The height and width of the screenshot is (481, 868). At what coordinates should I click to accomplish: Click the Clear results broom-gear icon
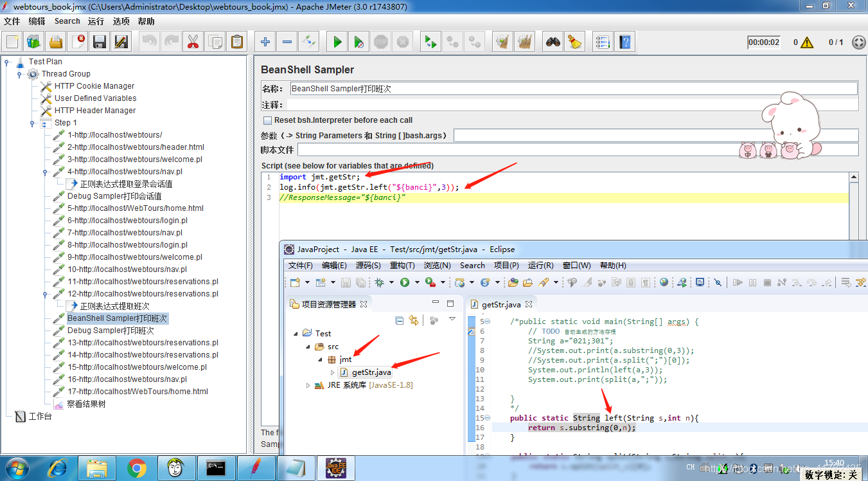point(502,42)
